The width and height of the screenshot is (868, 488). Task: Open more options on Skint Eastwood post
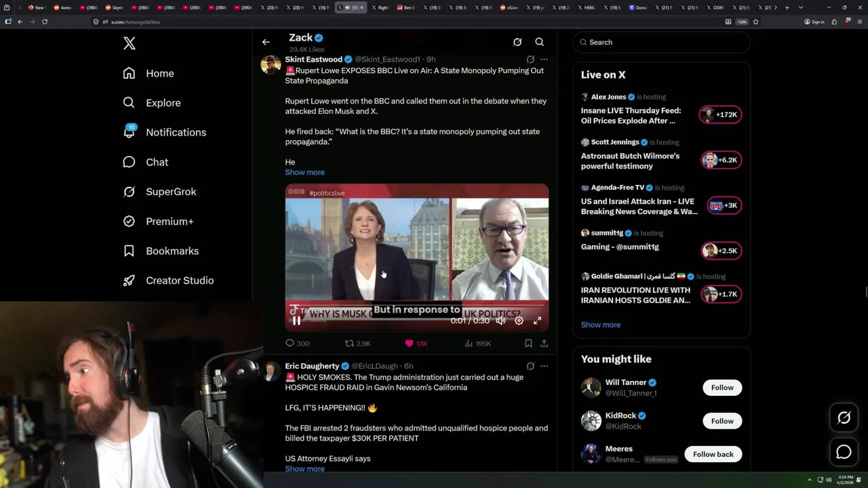544,60
